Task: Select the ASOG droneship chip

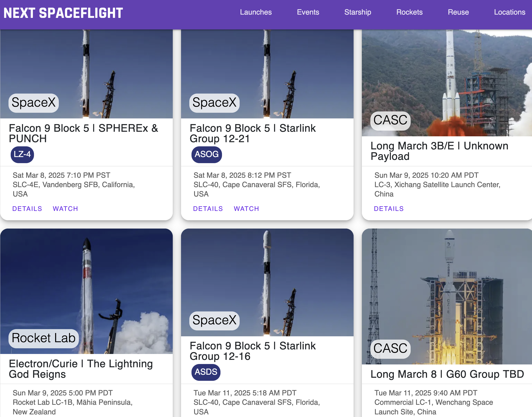Action: pos(207,155)
